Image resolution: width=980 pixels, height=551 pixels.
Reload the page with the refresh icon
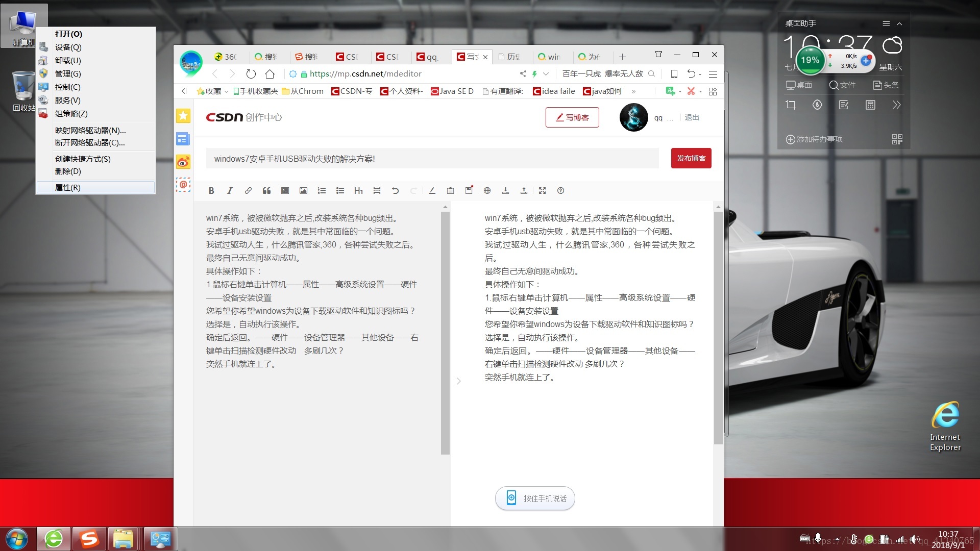pyautogui.click(x=251, y=74)
